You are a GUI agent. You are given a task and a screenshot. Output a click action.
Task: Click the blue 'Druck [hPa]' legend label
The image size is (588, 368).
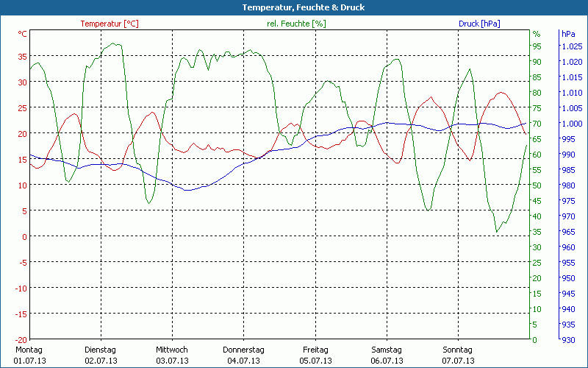click(x=479, y=24)
